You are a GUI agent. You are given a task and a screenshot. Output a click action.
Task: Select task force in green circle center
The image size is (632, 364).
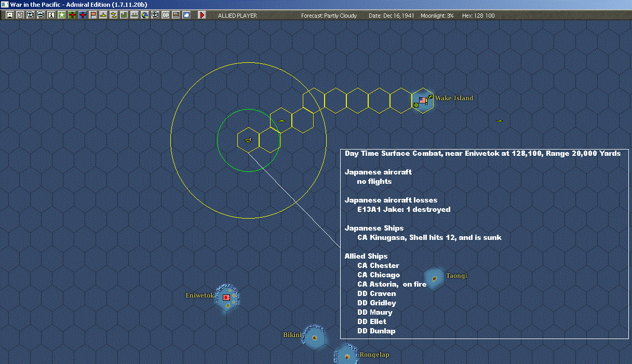[248, 140]
